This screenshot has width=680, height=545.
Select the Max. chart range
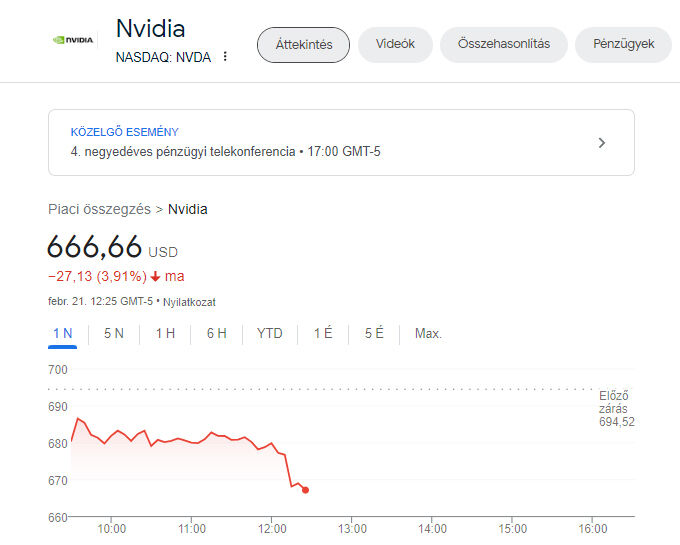pyautogui.click(x=428, y=333)
